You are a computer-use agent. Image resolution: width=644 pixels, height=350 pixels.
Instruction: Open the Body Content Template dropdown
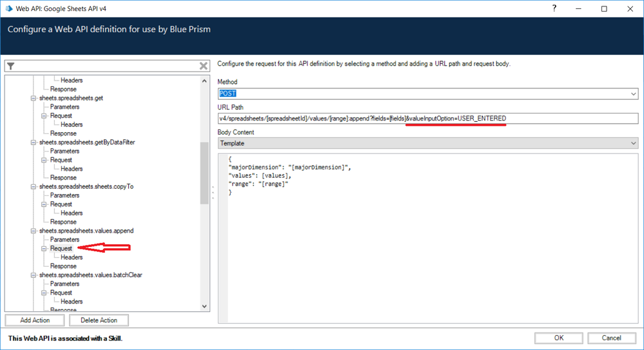[633, 143]
